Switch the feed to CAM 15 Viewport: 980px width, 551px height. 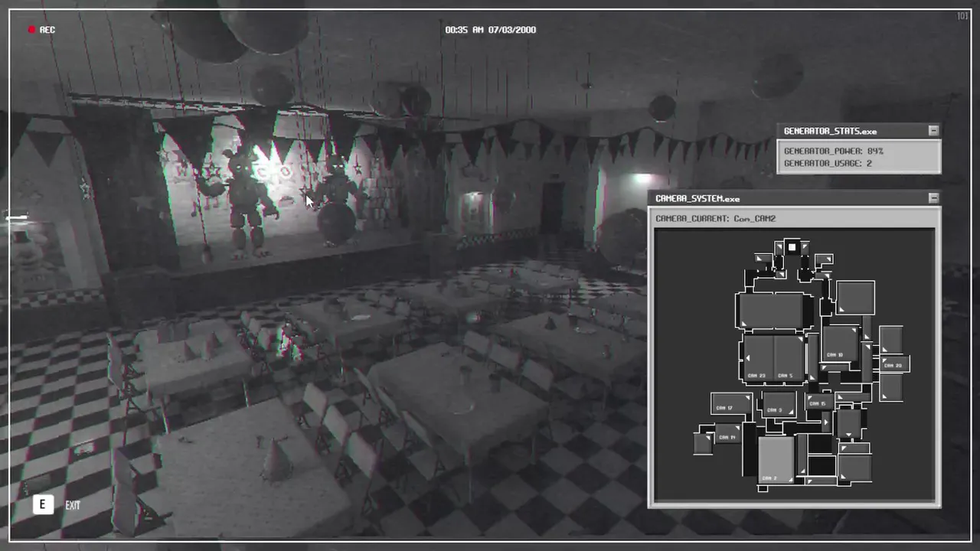(819, 402)
